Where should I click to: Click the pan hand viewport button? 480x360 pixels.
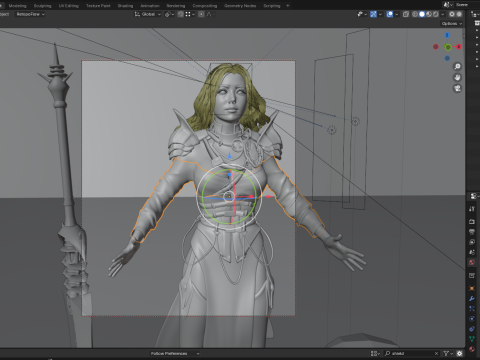(x=457, y=77)
